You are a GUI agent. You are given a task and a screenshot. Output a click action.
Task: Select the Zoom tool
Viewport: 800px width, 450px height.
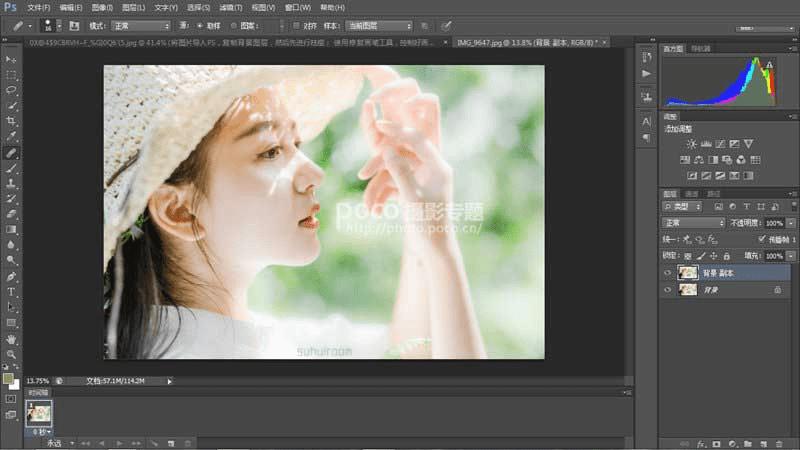pyautogui.click(x=11, y=354)
